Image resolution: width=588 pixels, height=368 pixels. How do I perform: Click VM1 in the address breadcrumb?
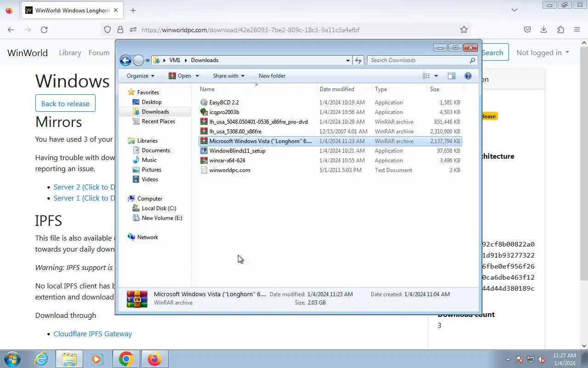tap(175, 60)
